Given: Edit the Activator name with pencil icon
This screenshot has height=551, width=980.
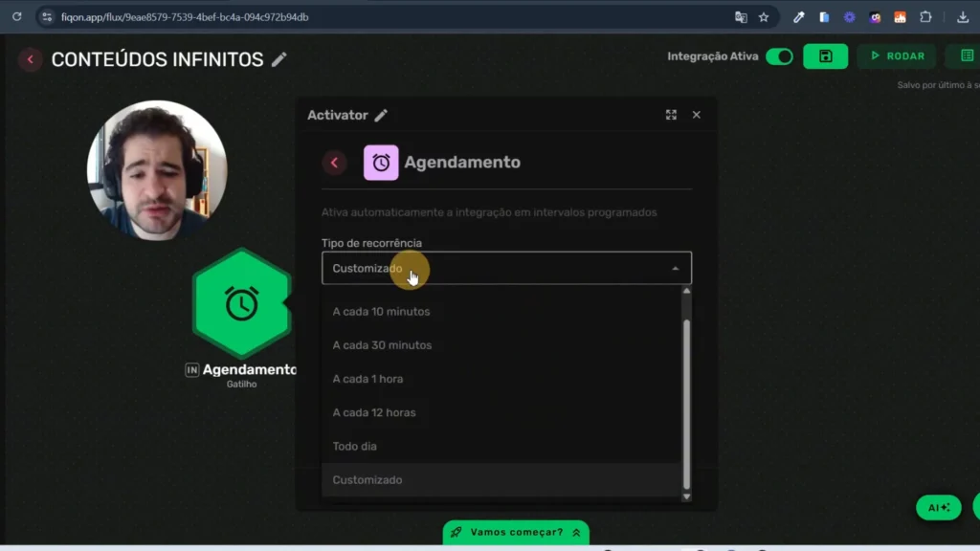Looking at the screenshot, I should 381,114.
